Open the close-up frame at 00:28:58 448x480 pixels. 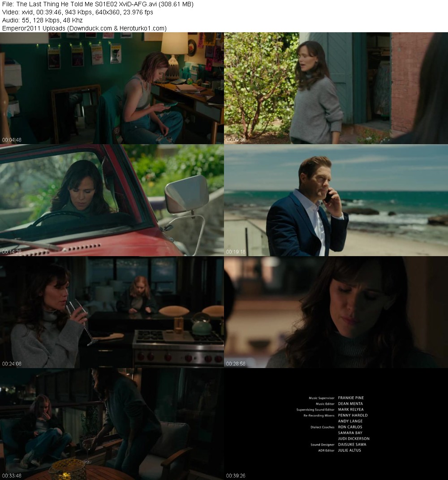[336, 312]
